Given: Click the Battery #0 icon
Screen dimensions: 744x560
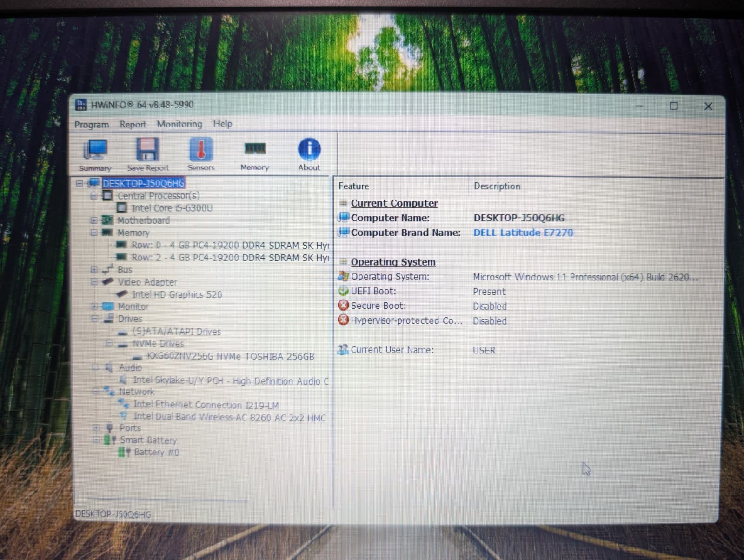Looking at the screenshot, I should point(124,452).
